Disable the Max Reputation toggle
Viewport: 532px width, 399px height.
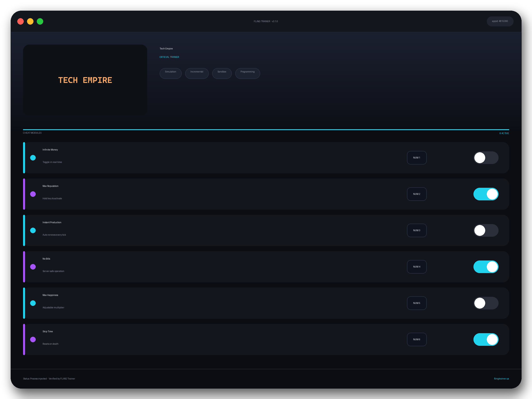point(486,194)
